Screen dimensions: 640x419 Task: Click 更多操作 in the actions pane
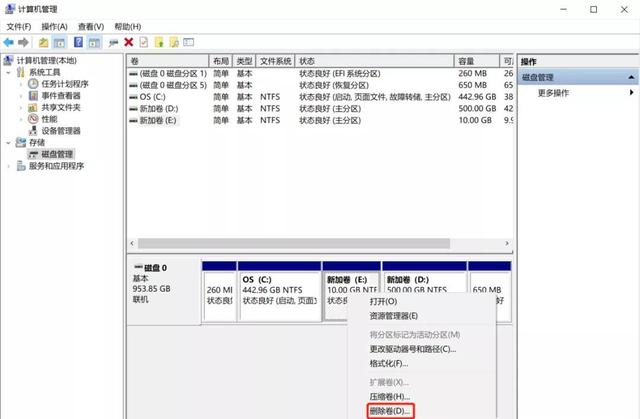point(553,93)
